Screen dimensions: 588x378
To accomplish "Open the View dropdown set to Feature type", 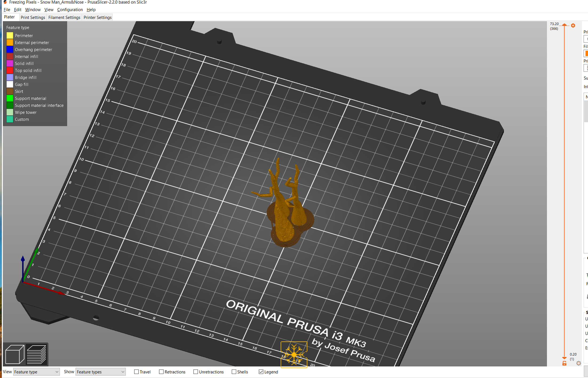I will click(x=36, y=372).
